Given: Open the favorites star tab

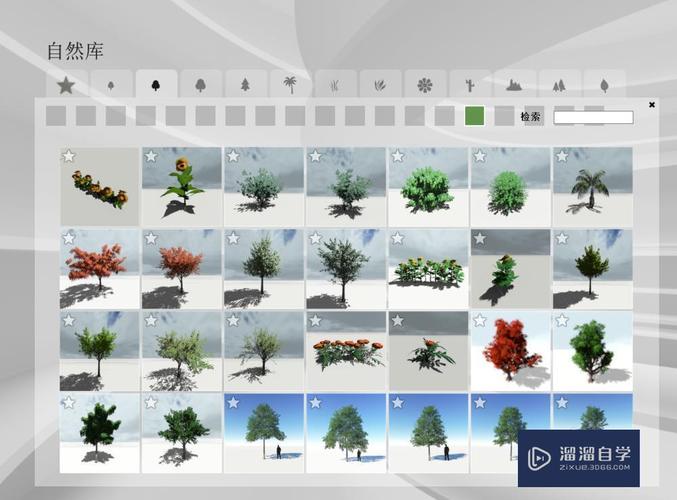Looking at the screenshot, I should point(66,85).
